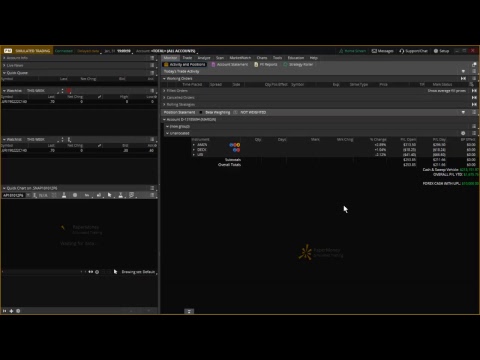This screenshot has width=480, height=360.
Task: Click the chart crosshair target icon
Action: (x=97, y=272)
